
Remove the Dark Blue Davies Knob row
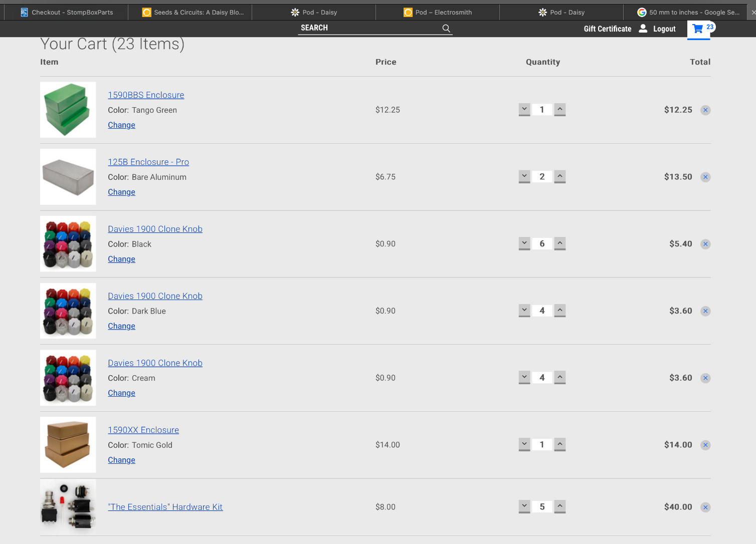pos(705,312)
